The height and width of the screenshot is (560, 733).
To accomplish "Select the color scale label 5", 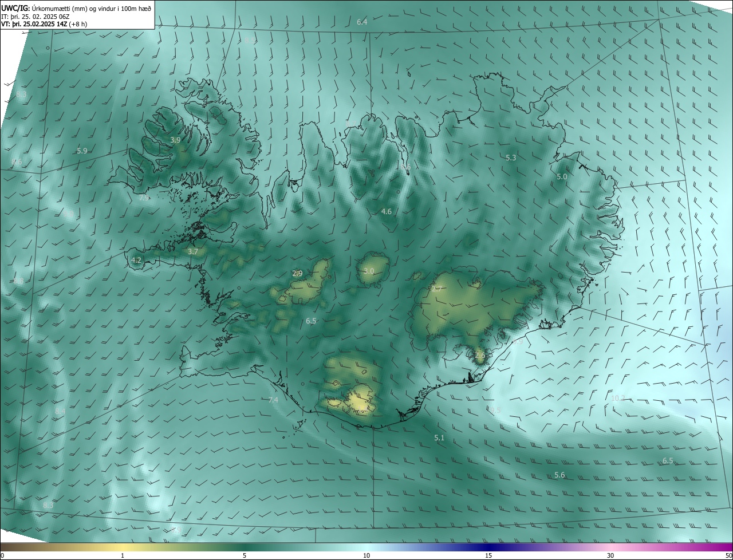I will click(245, 555).
